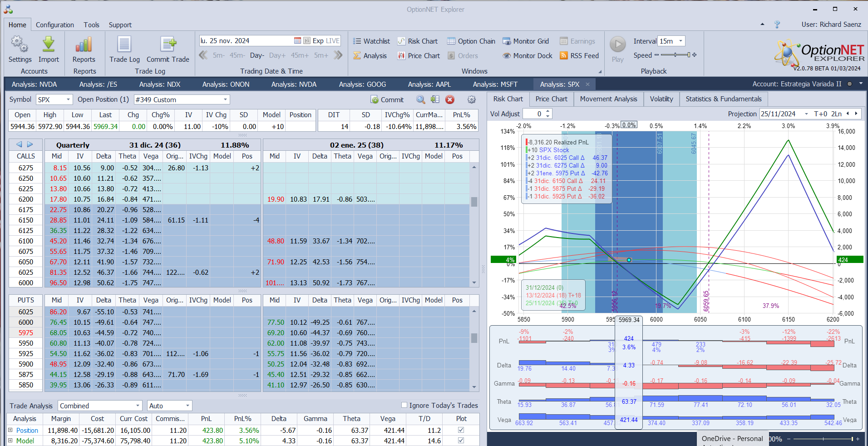Open the Reports chart icon

tap(84, 45)
